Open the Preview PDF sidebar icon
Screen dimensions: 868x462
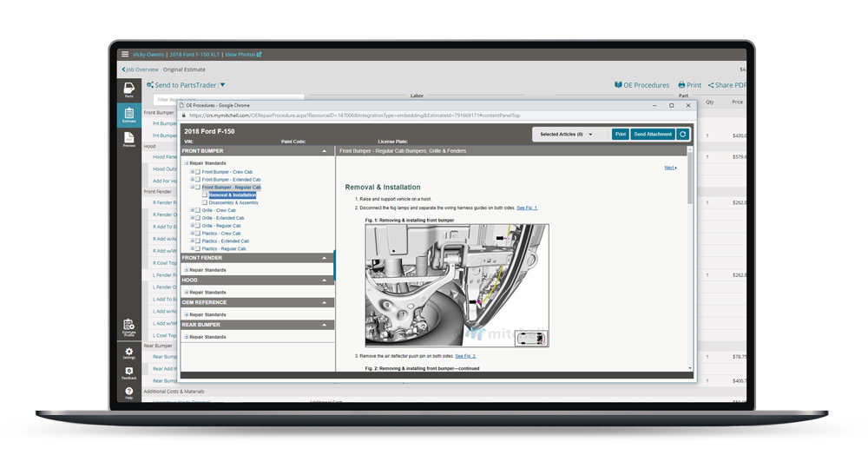[128, 139]
